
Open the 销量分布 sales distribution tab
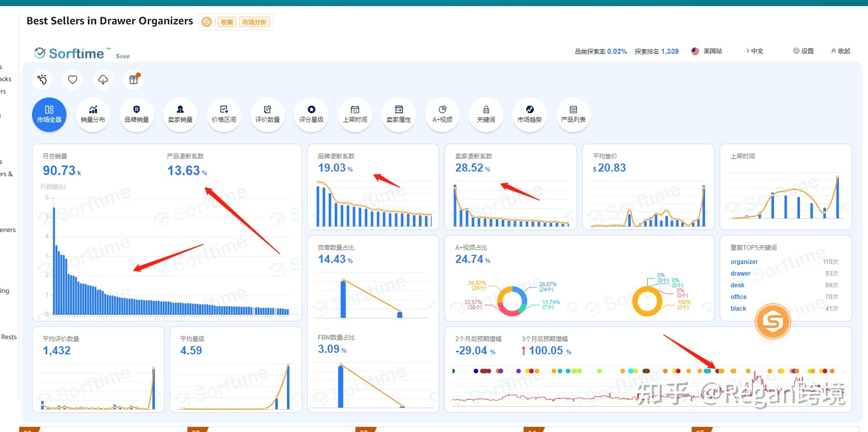click(x=93, y=115)
